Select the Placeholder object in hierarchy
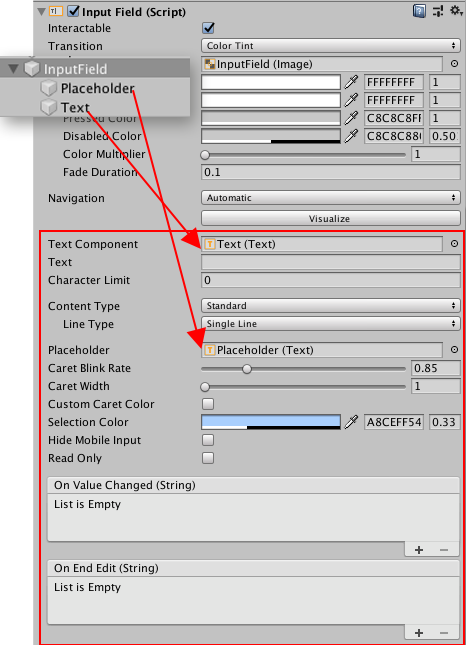The height and width of the screenshot is (645, 476). coord(97,88)
